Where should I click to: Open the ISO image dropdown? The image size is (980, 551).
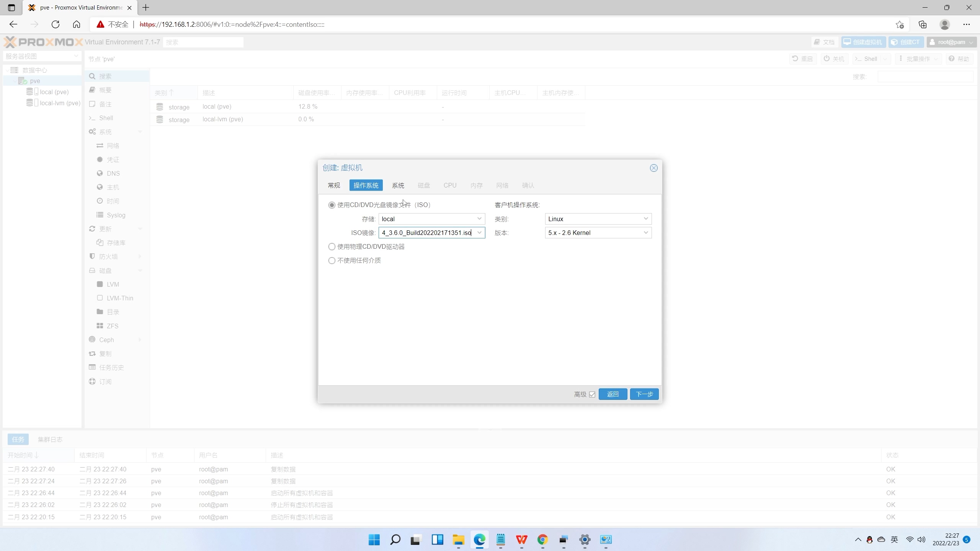pos(479,233)
